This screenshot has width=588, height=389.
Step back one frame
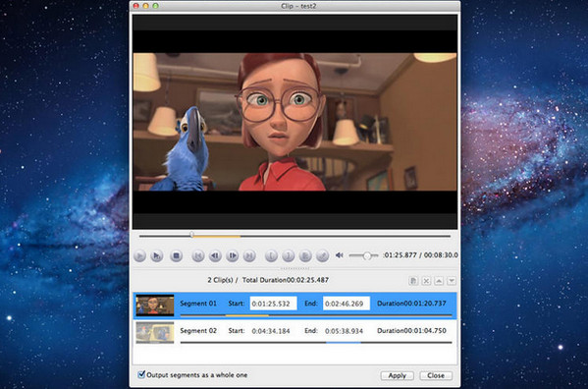215,256
